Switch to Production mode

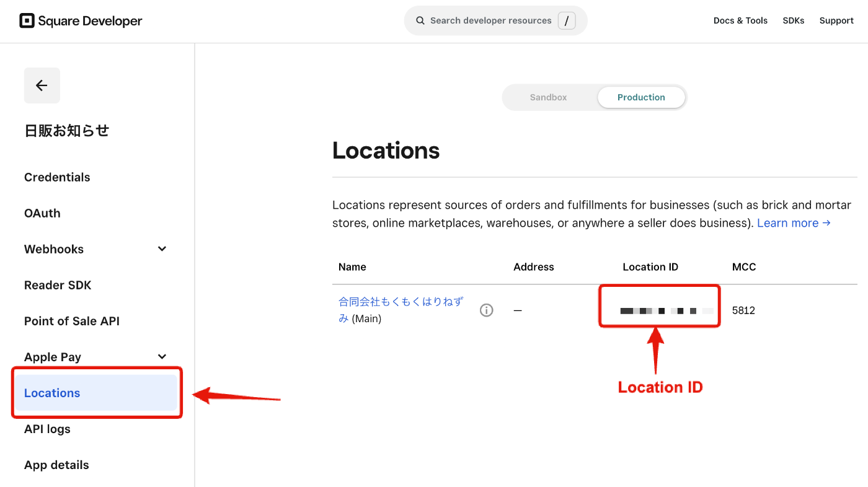coord(641,97)
